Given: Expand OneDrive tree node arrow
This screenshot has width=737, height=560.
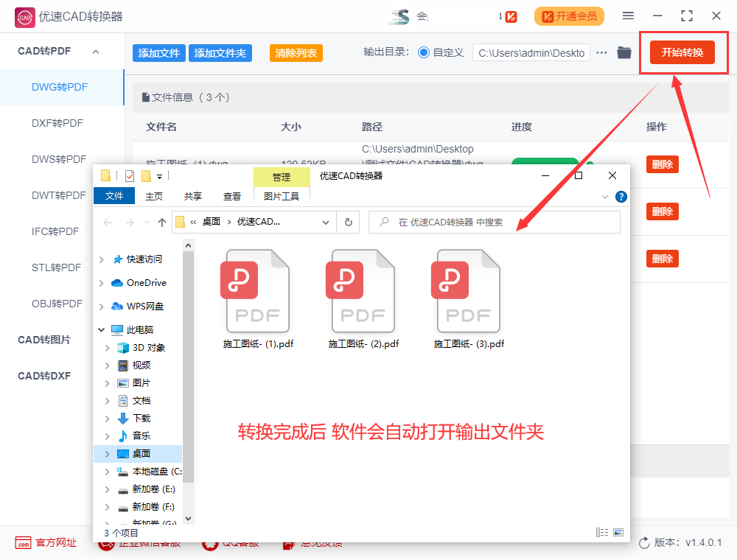Looking at the screenshot, I should (102, 283).
